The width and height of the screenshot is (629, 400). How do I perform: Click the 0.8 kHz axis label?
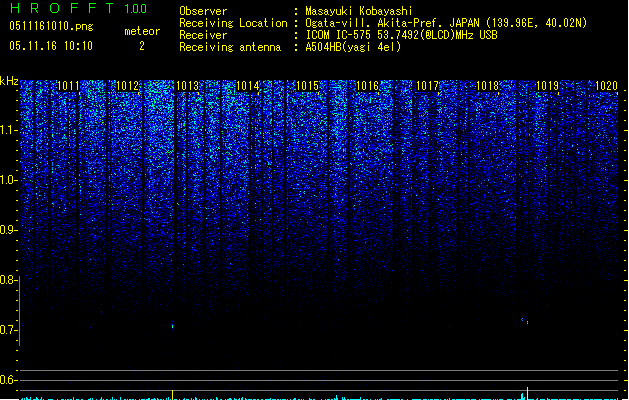[x=8, y=280]
